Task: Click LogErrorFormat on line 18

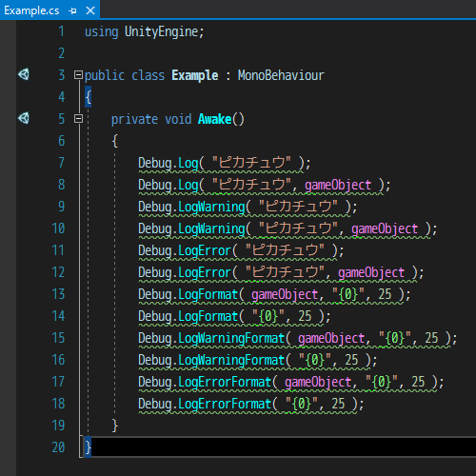Action: click(225, 404)
